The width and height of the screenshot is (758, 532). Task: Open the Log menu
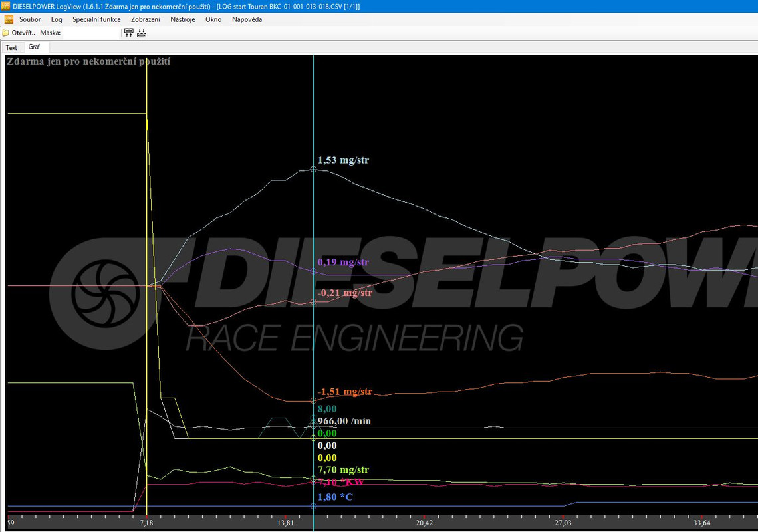click(57, 19)
